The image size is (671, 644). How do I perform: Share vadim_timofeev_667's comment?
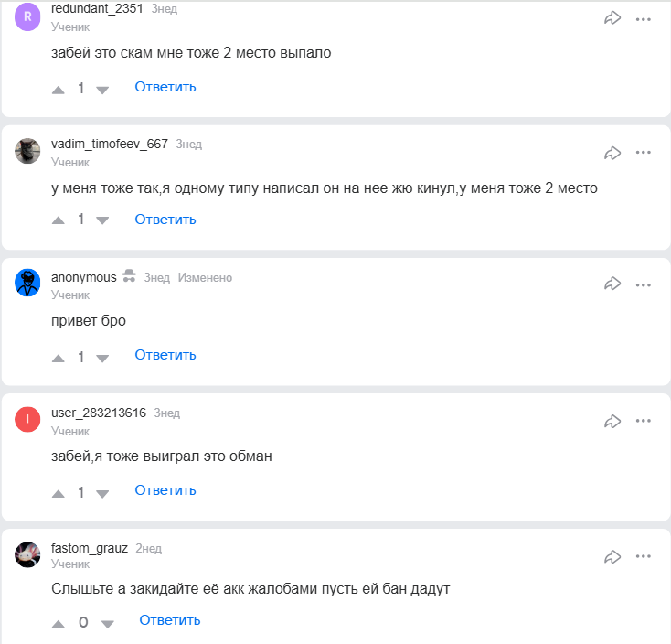(612, 152)
